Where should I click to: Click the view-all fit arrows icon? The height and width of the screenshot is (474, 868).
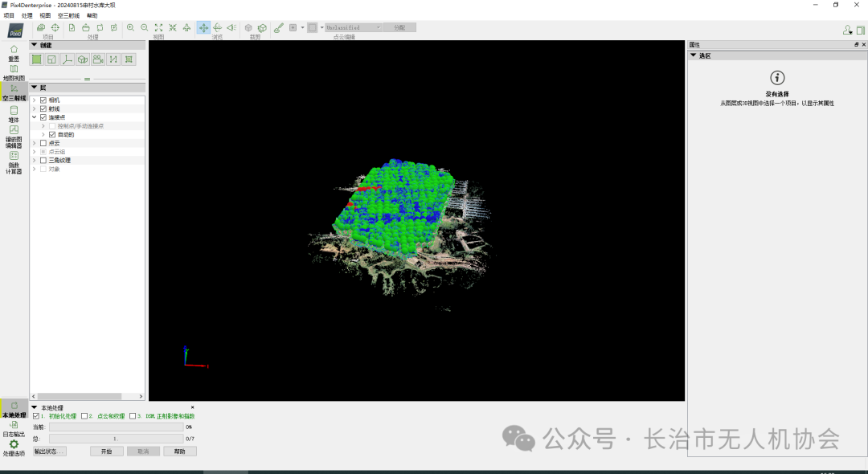(159, 27)
